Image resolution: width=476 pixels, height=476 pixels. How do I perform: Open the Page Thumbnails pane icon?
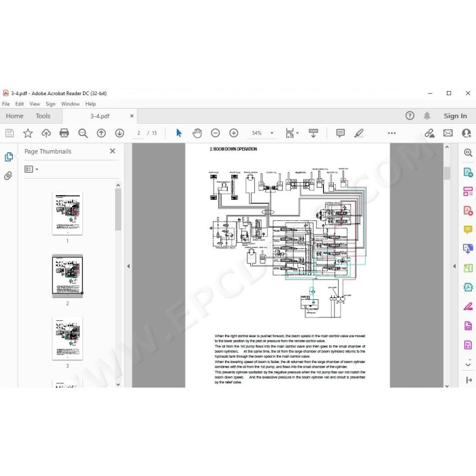pos(9,156)
